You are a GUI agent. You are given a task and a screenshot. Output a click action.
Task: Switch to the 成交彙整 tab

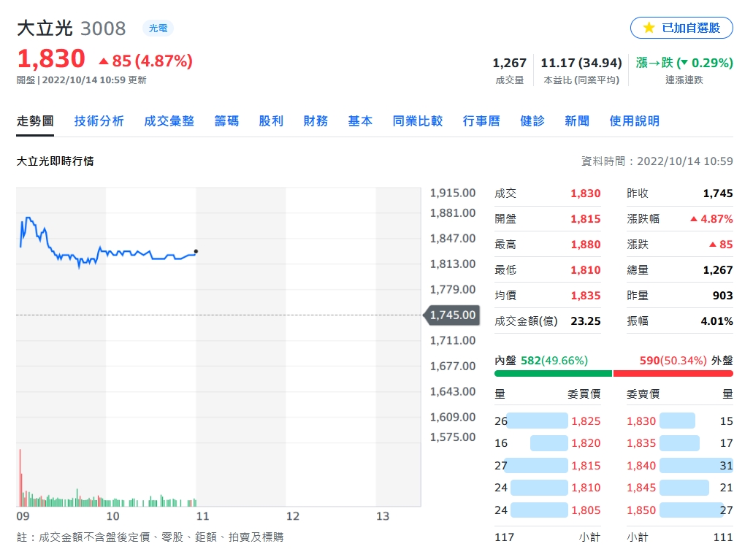pyautogui.click(x=169, y=121)
